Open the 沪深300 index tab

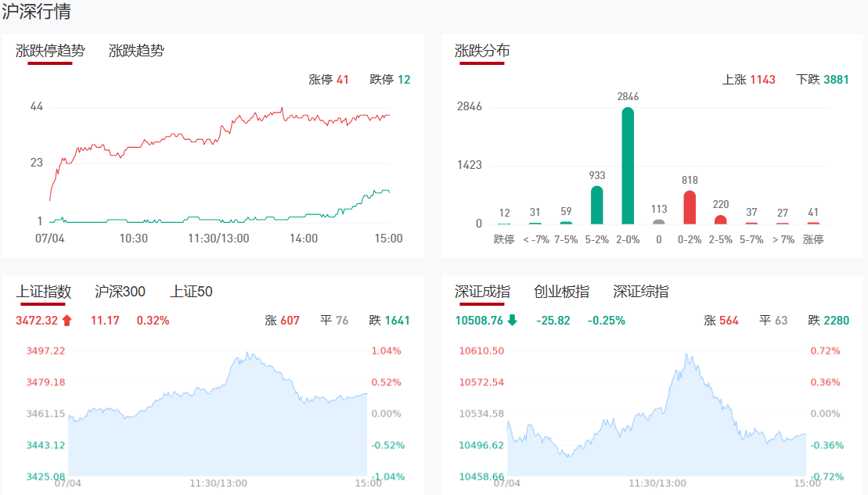(120, 292)
